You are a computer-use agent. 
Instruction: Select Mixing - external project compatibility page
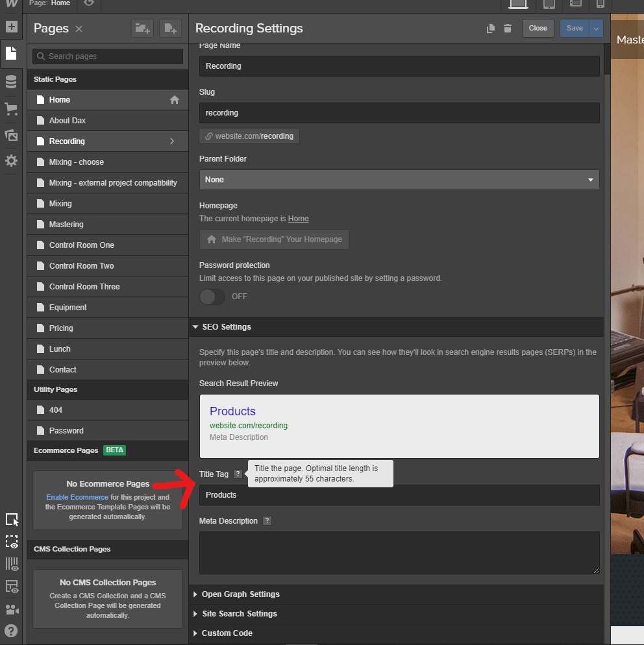pyautogui.click(x=108, y=183)
